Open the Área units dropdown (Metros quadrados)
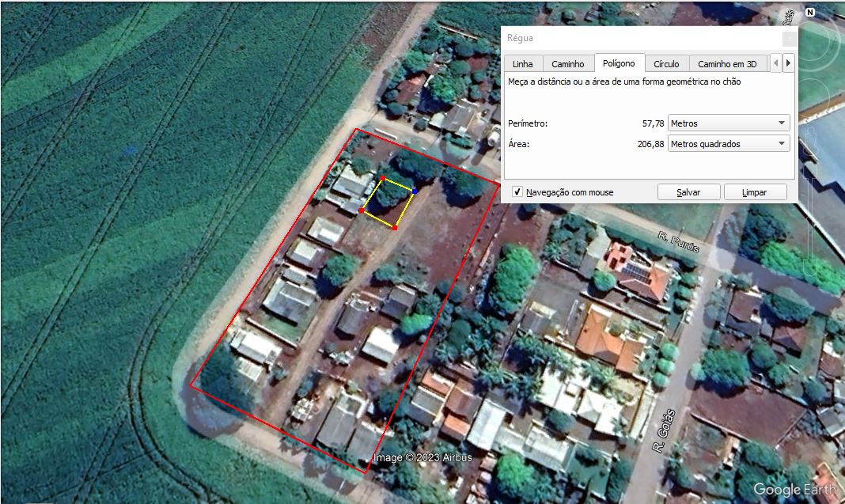The image size is (845, 504). pos(729,144)
